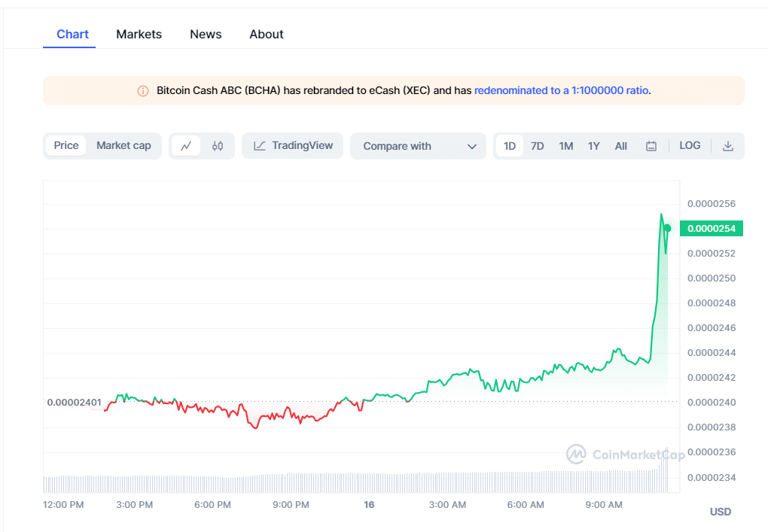Click the 0.0000238 price axis label

712,427
